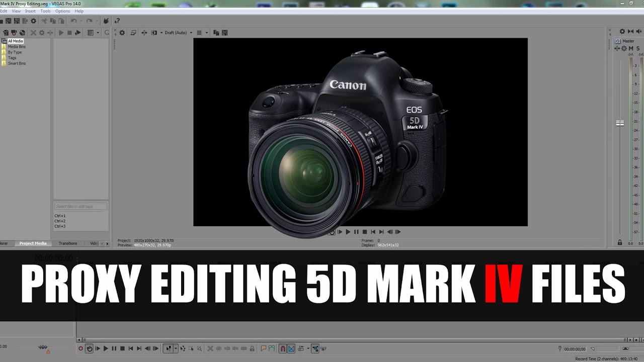Open the Options menu

click(x=62, y=11)
